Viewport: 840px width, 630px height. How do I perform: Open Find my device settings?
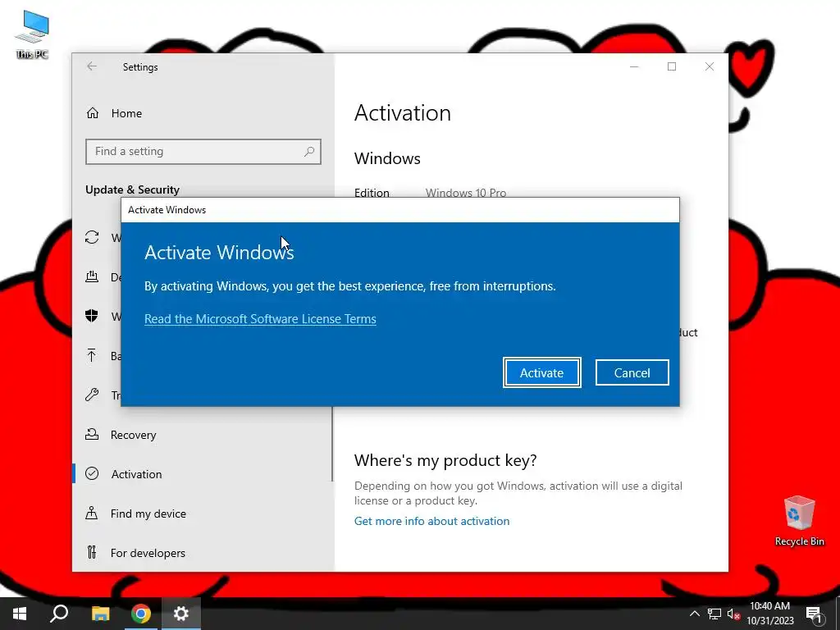(x=148, y=514)
